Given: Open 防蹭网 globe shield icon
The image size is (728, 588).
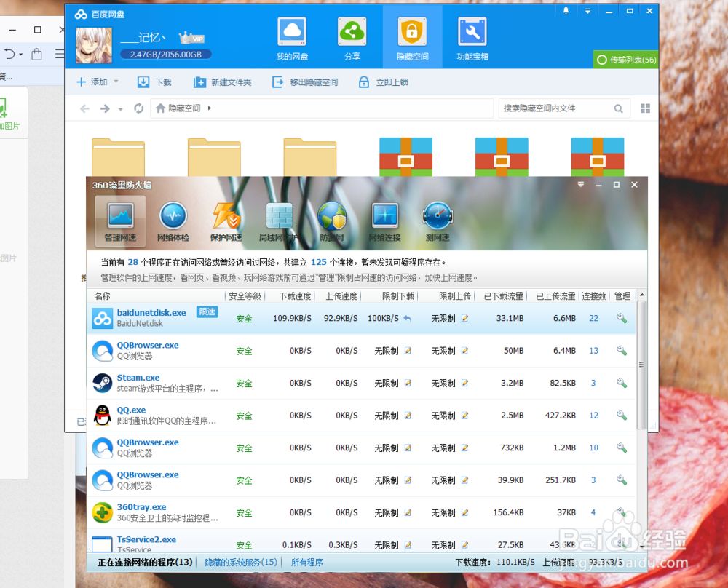Looking at the screenshot, I should click(332, 221).
